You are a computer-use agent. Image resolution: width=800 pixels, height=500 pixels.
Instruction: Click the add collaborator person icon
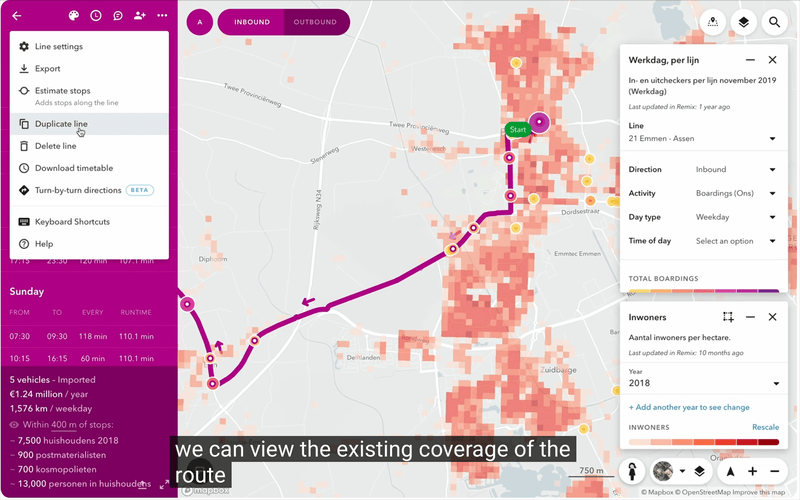[x=139, y=16]
